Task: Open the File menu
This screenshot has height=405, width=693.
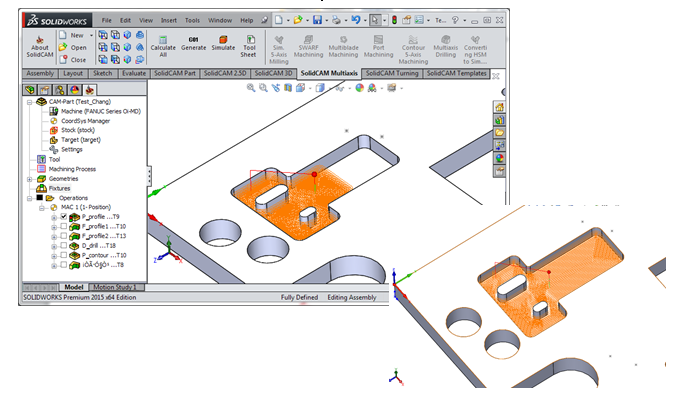Action: click(107, 20)
